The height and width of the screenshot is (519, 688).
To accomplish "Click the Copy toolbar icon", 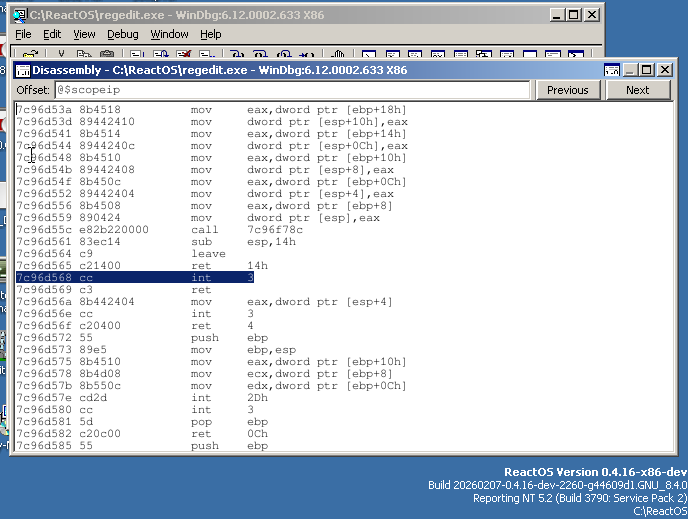I will 84,56.
